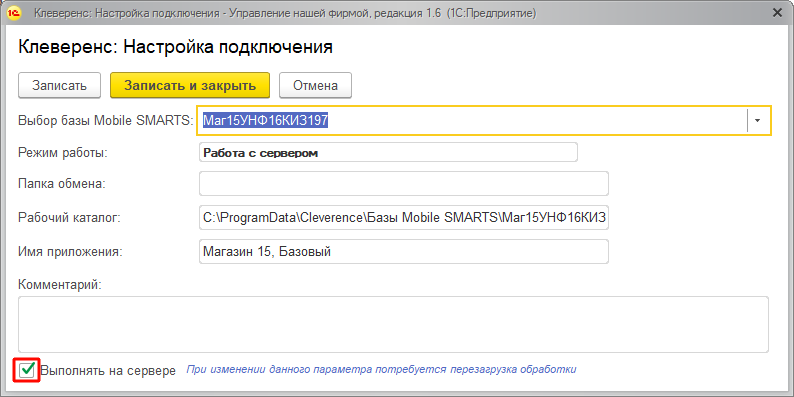794x397 pixels.
Task: Click the Рабочий каталог label
Action: click(69, 218)
